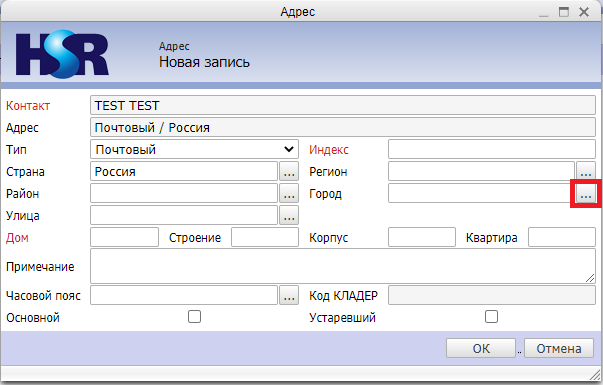Screen dimensions: 603x385
Task: Open lookup button next to Улица field
Action: pyautogui.click(x=289, y=215)
